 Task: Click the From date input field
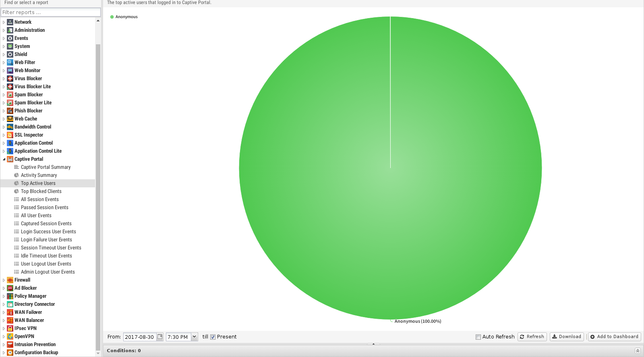pyautogui.click(x=140, y=337)
